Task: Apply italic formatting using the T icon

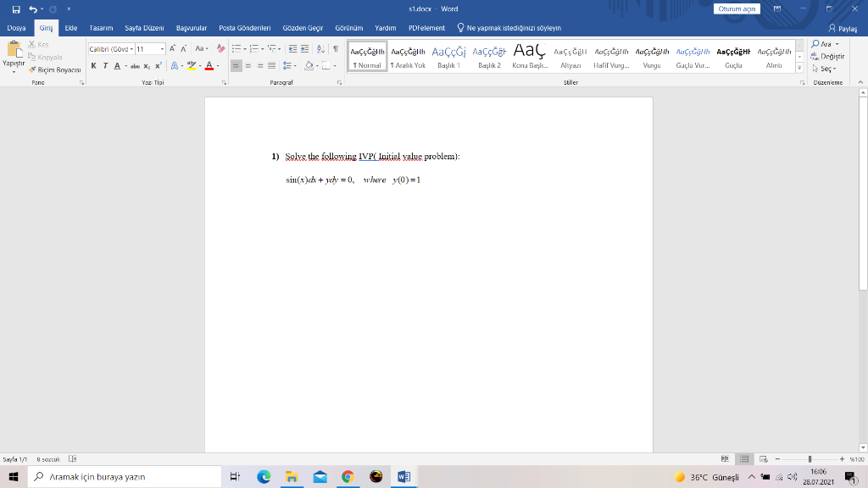Action: pos(105,65)
